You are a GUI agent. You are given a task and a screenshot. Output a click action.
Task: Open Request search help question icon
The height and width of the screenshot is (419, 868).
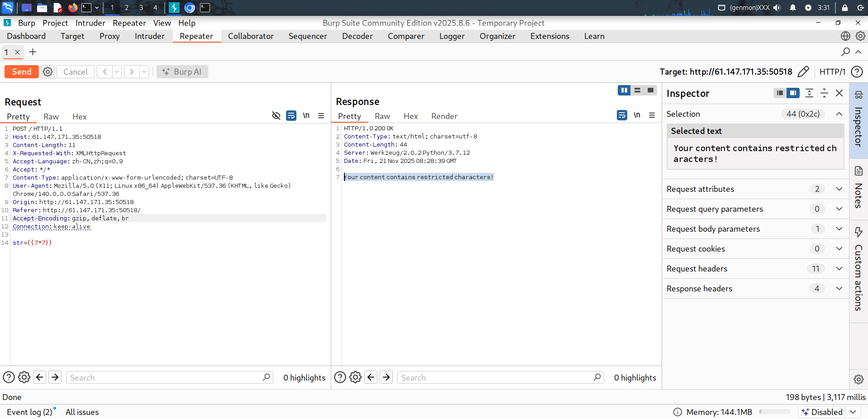tap(9, 377)
